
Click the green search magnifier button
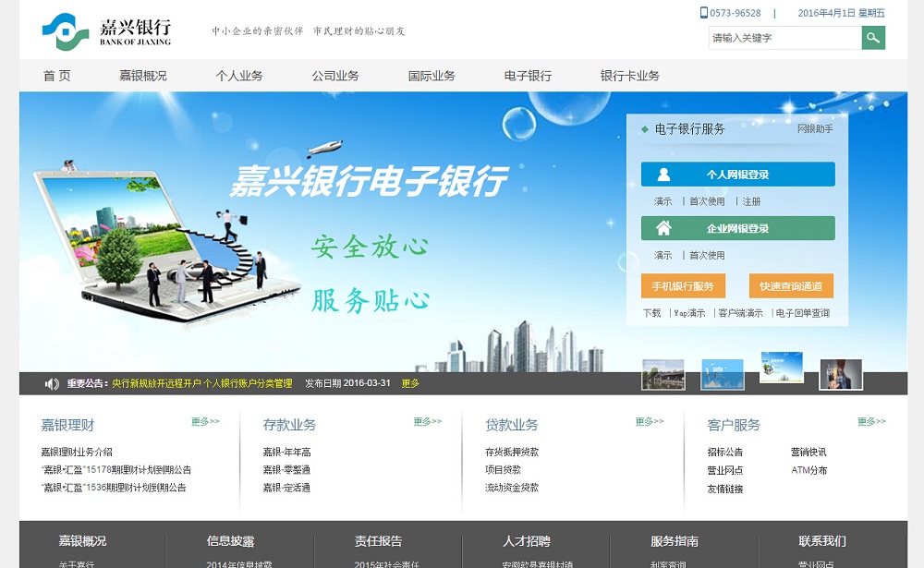(873, 38)
